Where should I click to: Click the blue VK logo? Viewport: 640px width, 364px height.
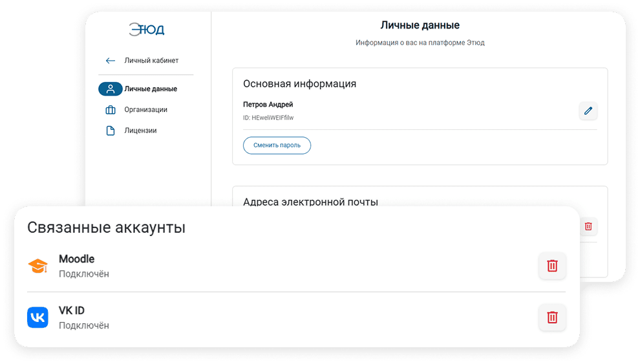pyautogui.click(x=37, y=317)
